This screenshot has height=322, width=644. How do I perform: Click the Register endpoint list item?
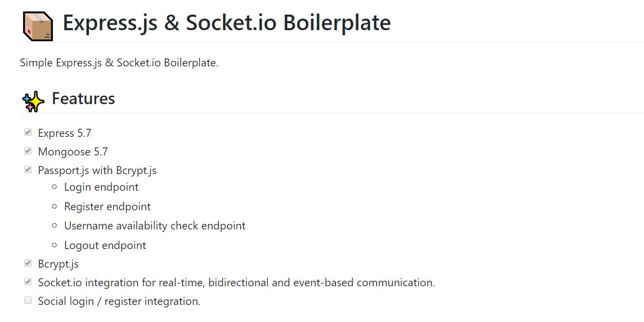pyautogui.click(x=107, y=207)
